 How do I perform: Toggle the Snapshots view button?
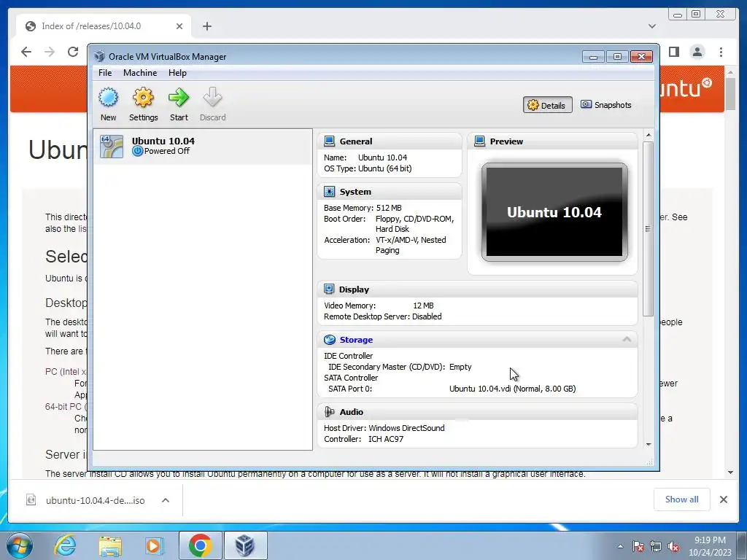(606, 105)
